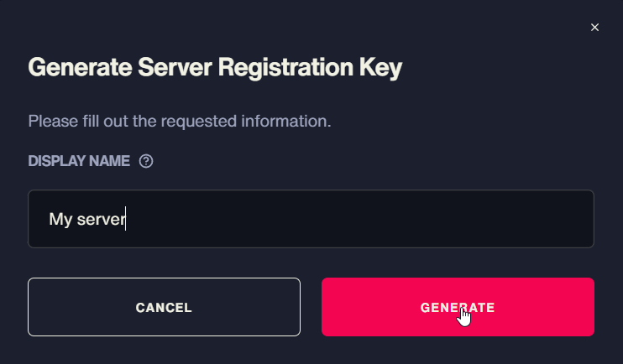Dismiss the registration key dialog via X
Screen dimensions: 623x364
(594, 28)
